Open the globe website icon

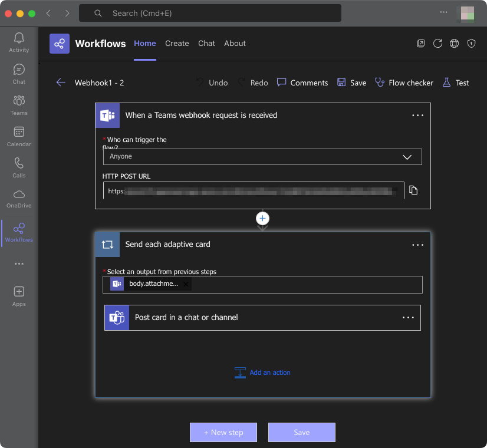[455, 44]
